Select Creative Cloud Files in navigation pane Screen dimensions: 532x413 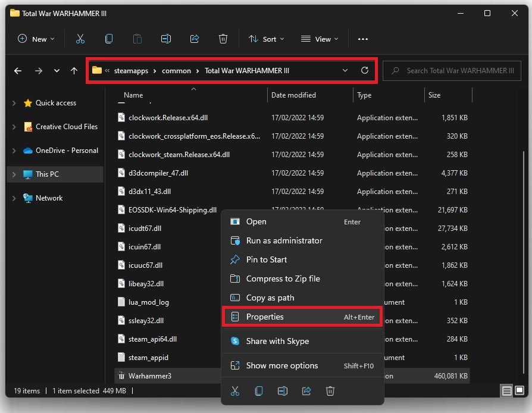pyautogui.click(x=67, y=127)
